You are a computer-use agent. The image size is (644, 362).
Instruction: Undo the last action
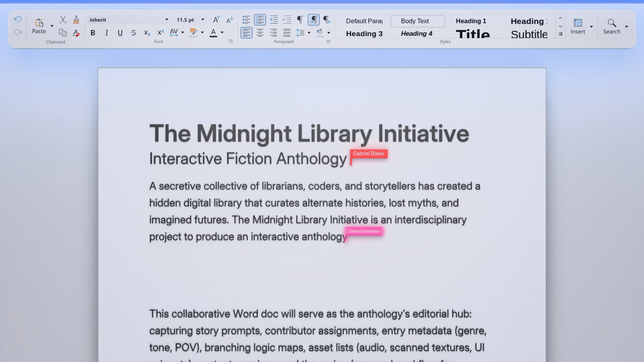click(x=18, y=20)
